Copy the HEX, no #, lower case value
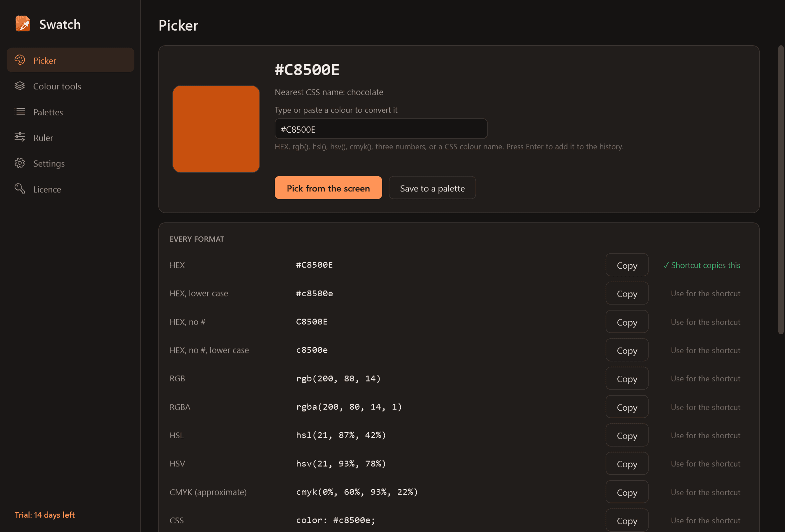 point(627,350)
